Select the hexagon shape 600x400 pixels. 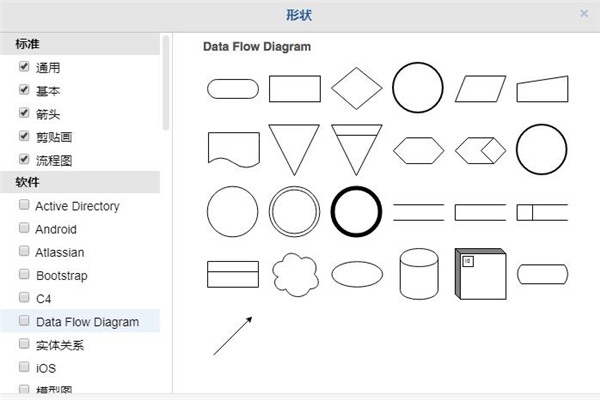click(x=418, y=150)
